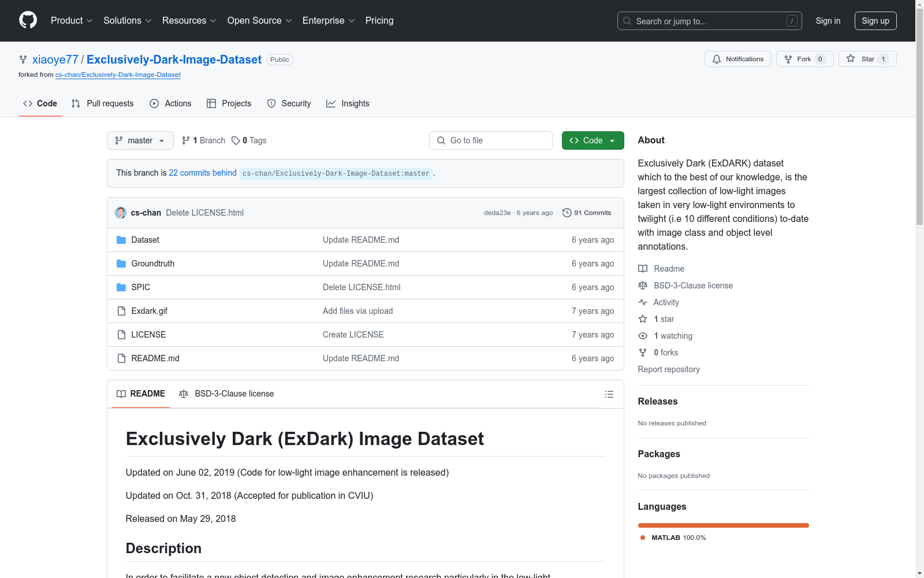Open the 22 commits behind link
The height and width of the screenshot is (578, 924).
203,173
